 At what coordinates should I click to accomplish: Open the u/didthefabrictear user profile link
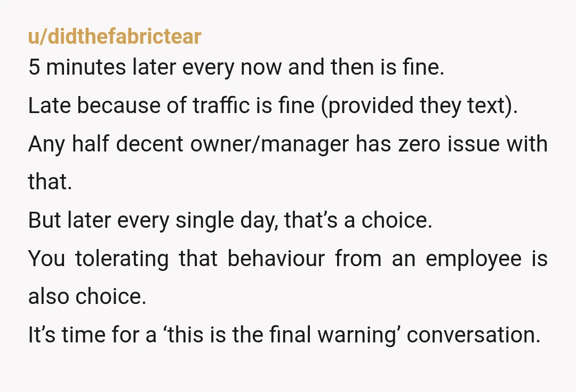[115, 36]
